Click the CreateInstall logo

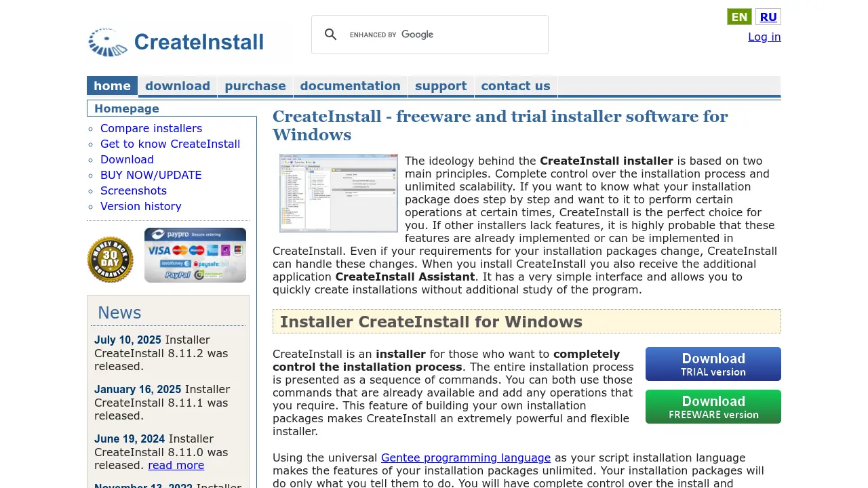tap(176, 42)
